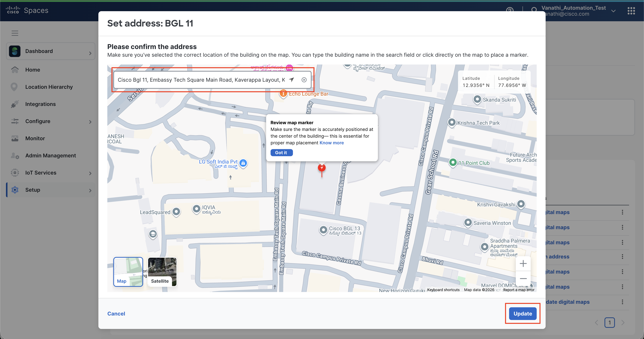Open Location Hierarchy in sidebar
Screen dimensions: 644x339
coord(49,87)
